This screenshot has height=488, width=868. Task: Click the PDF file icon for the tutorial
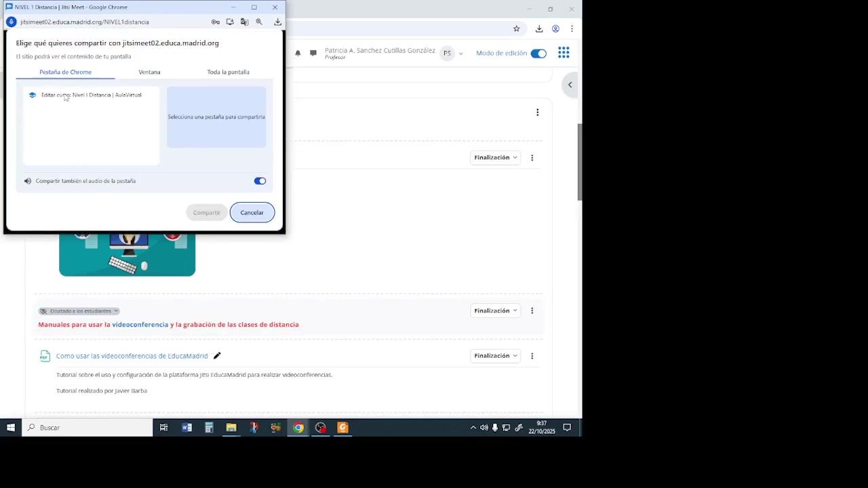tap(44, 356)
